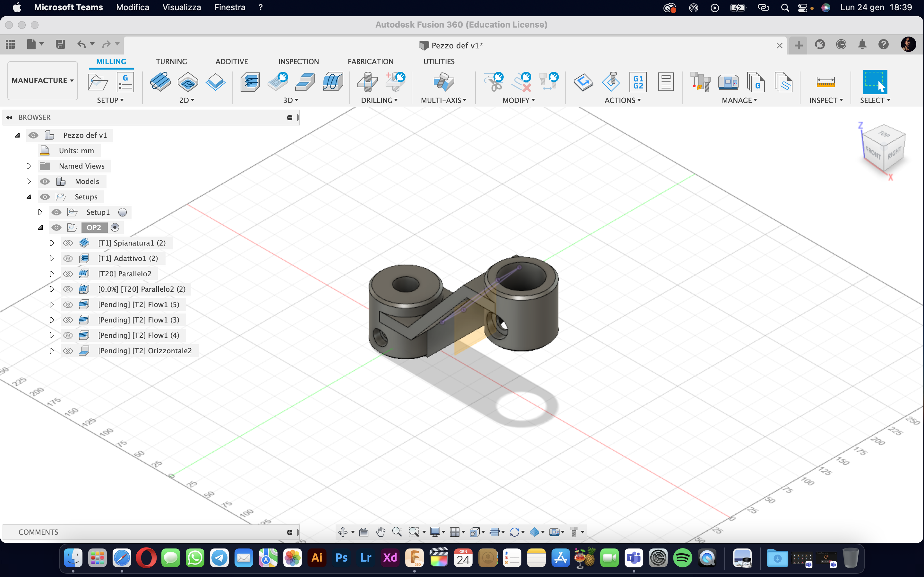Click the FRONT face of view cube
Screen dimensions: 924x577
coord(873,154)
